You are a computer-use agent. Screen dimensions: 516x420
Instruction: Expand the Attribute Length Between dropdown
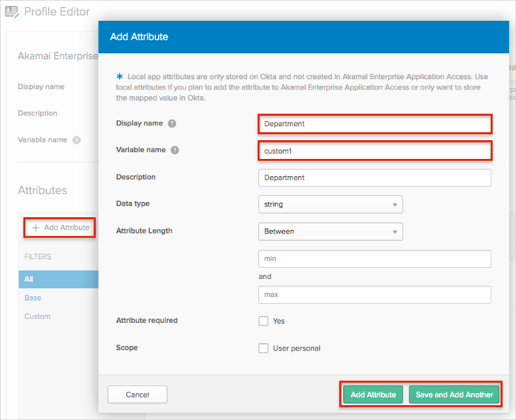330,231
